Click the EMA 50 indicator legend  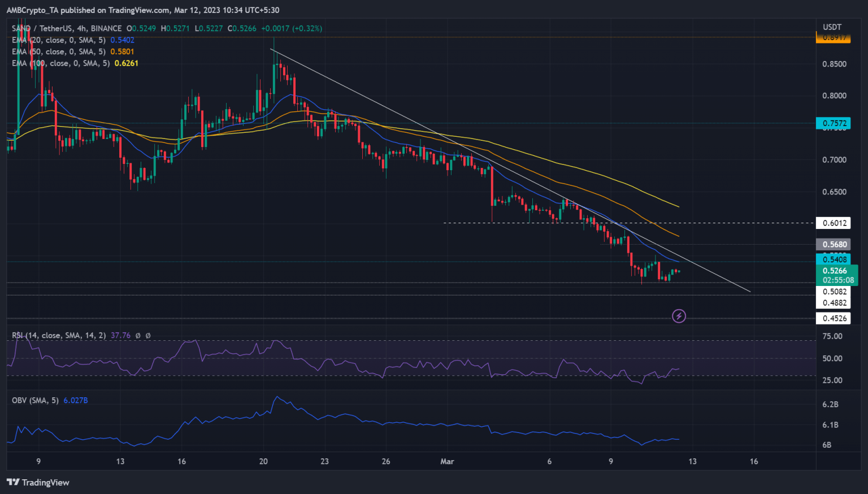(x=59, y=51)
